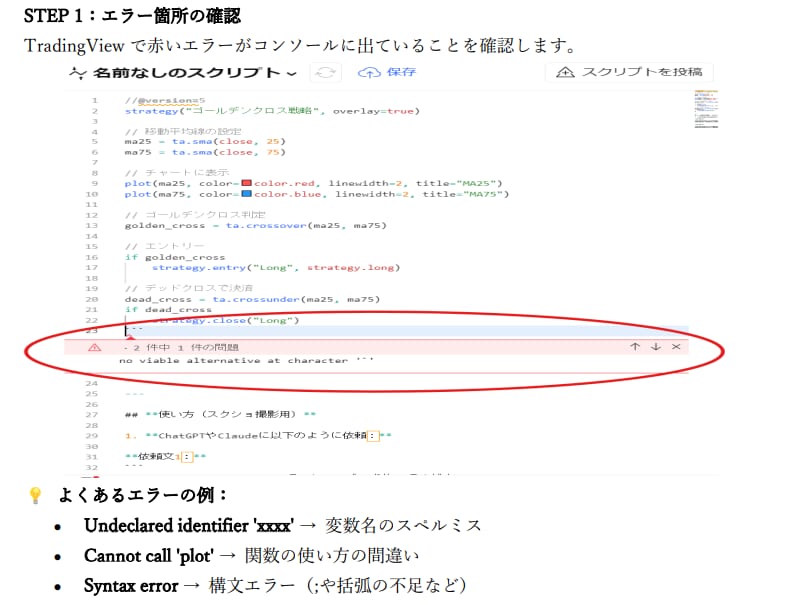
Task: Click dead_cross = ta.crossunder line
Action: pos(252,299)
